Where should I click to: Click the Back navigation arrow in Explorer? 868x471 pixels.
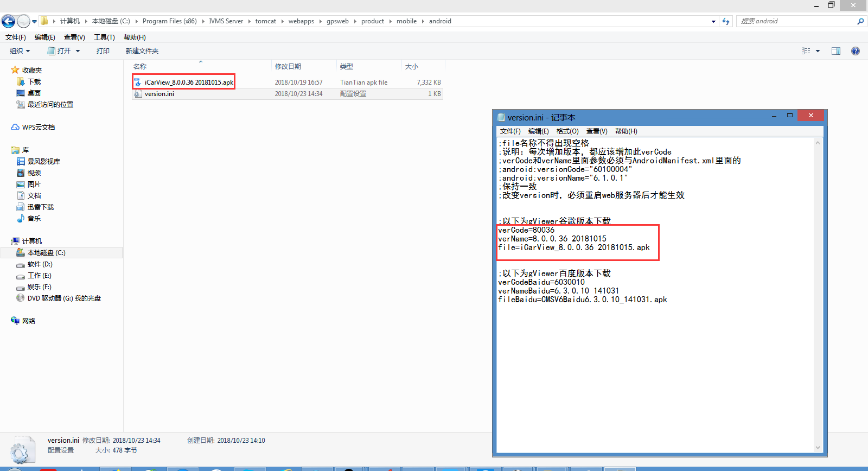pyautogui.click(x=8, y=21)
